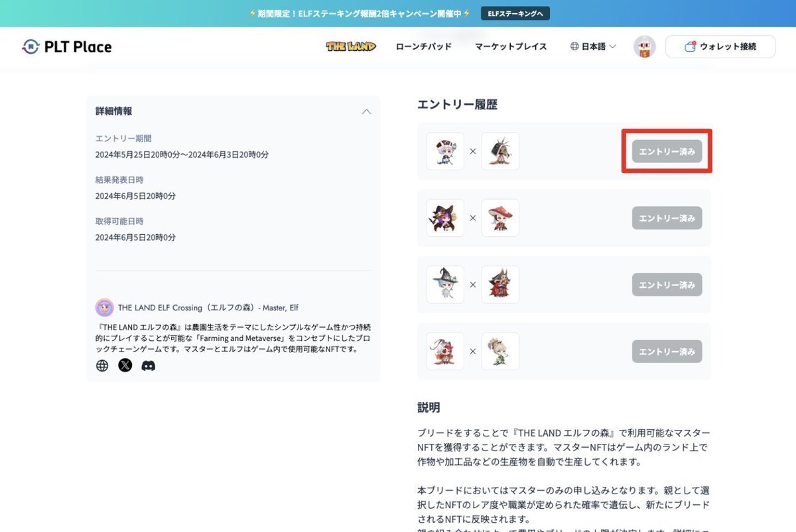Open マーケットプレイス page

point(511,46)
